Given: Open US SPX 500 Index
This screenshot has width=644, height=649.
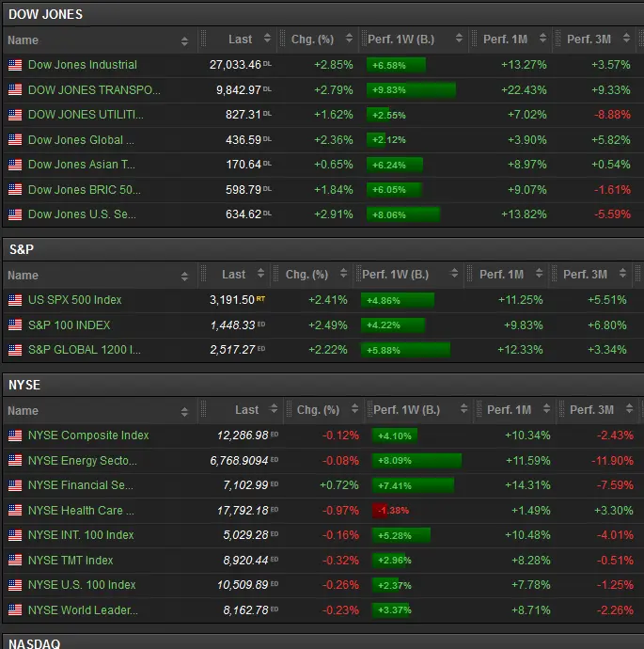Looking at the screenshot, I should [75, 300].
